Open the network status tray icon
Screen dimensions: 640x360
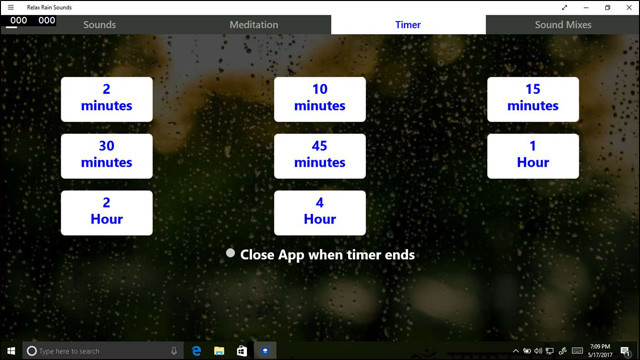(550, 351)
